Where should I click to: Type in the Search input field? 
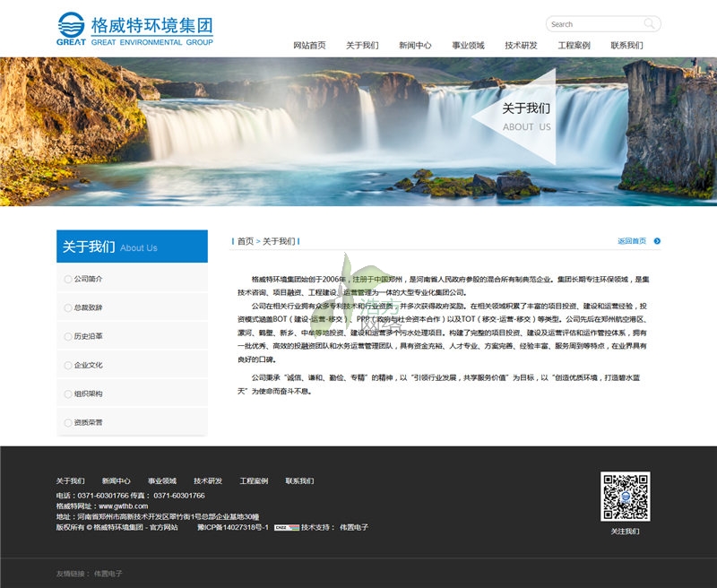click(593, 24)
